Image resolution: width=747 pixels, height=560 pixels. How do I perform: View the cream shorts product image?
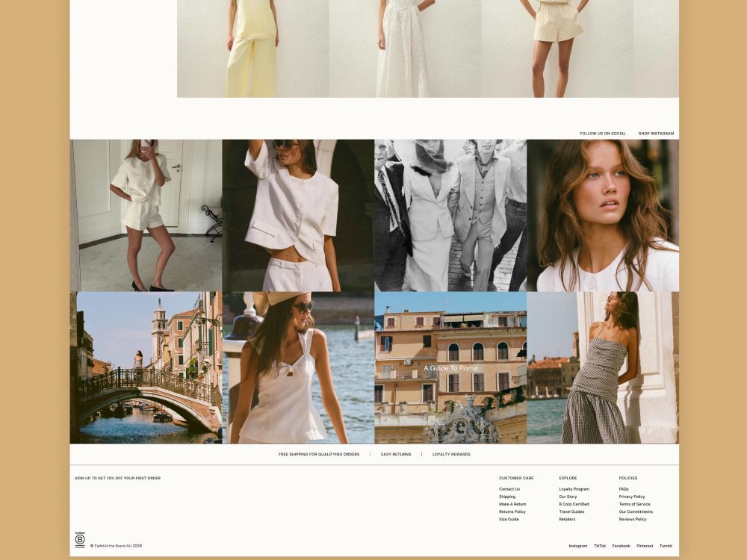tap(557, 49)
